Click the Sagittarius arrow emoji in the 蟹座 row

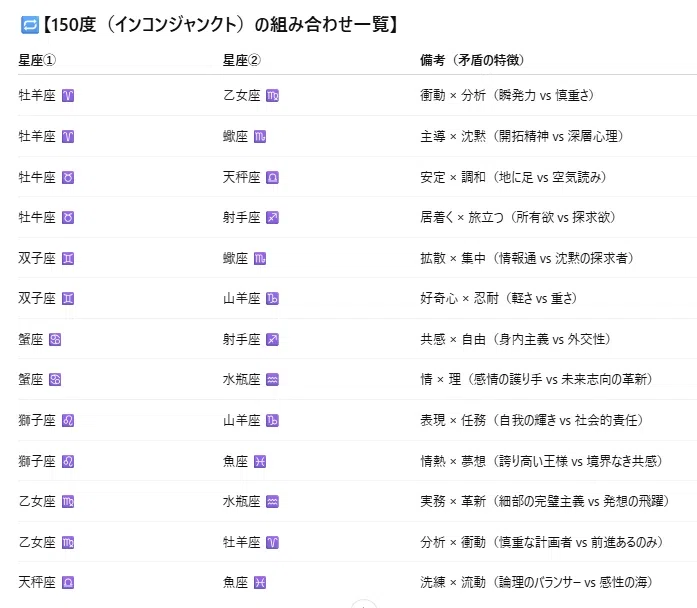272,340
